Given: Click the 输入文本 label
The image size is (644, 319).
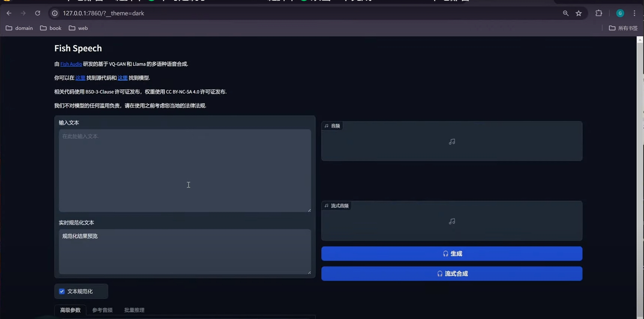Looking at the screenshot, I should point(69,123).
